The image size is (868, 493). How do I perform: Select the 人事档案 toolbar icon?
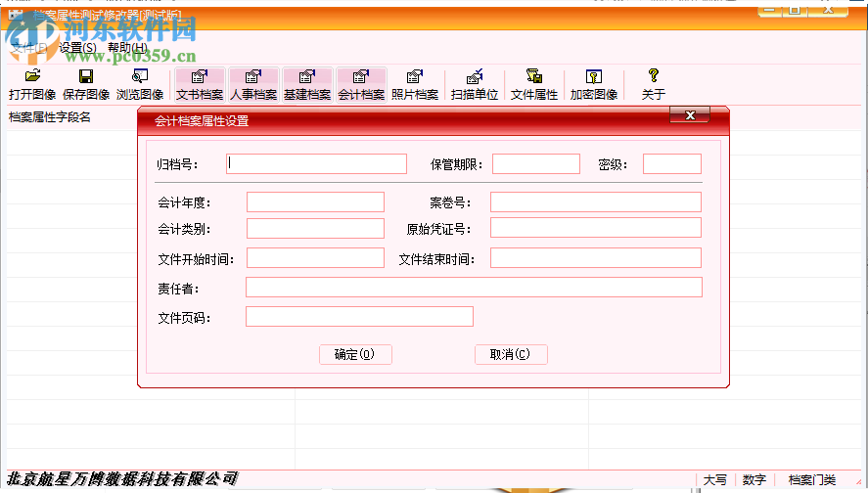[253, 85]
